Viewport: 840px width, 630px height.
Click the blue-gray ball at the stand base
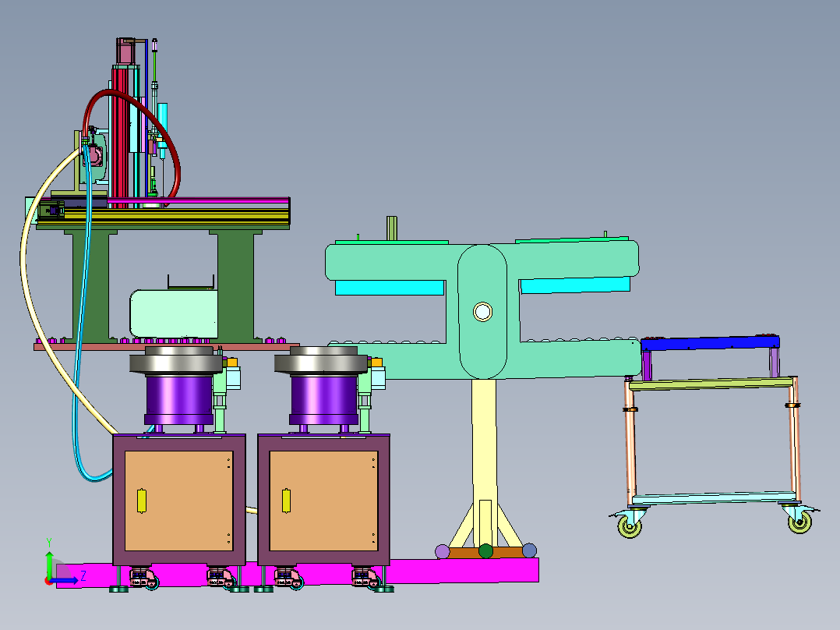(529, 550)
